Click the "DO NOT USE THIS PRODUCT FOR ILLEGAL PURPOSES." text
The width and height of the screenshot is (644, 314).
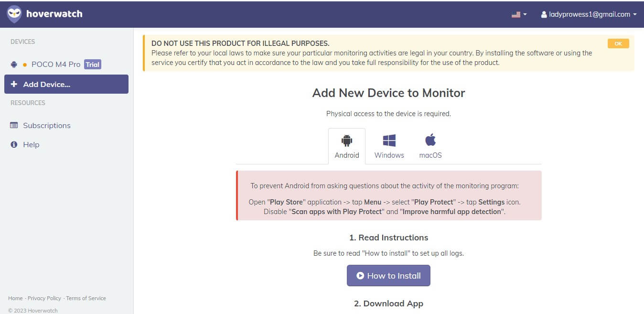240,43
